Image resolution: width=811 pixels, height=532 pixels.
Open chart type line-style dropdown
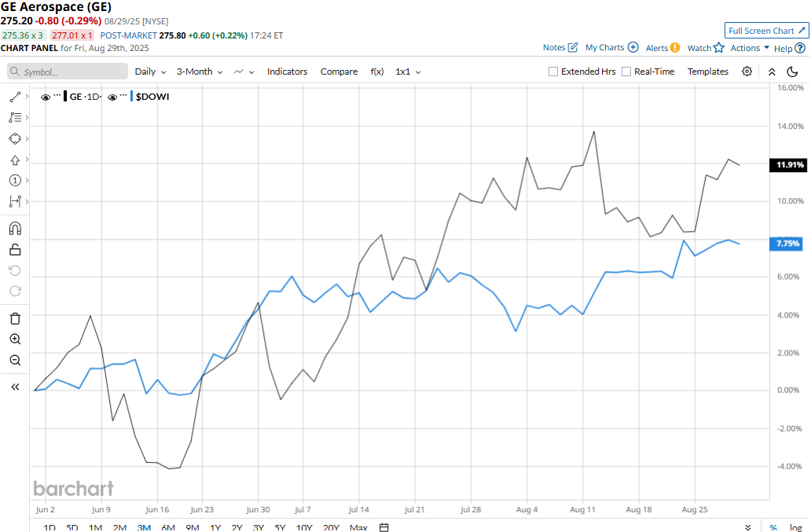tap(244, 72)
